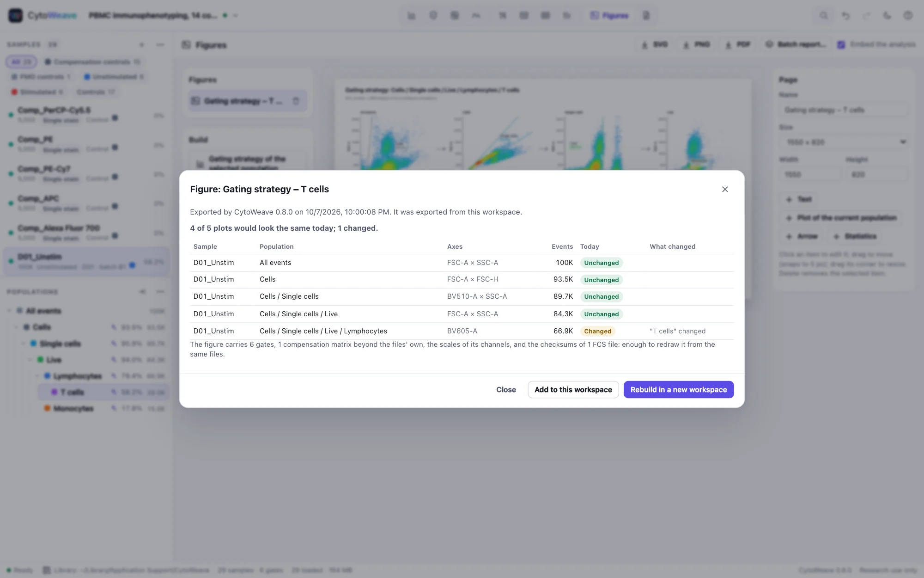Toggle the Unstimulated filter chip
Screen dimensions: 924x578
(x=114, y=77)
